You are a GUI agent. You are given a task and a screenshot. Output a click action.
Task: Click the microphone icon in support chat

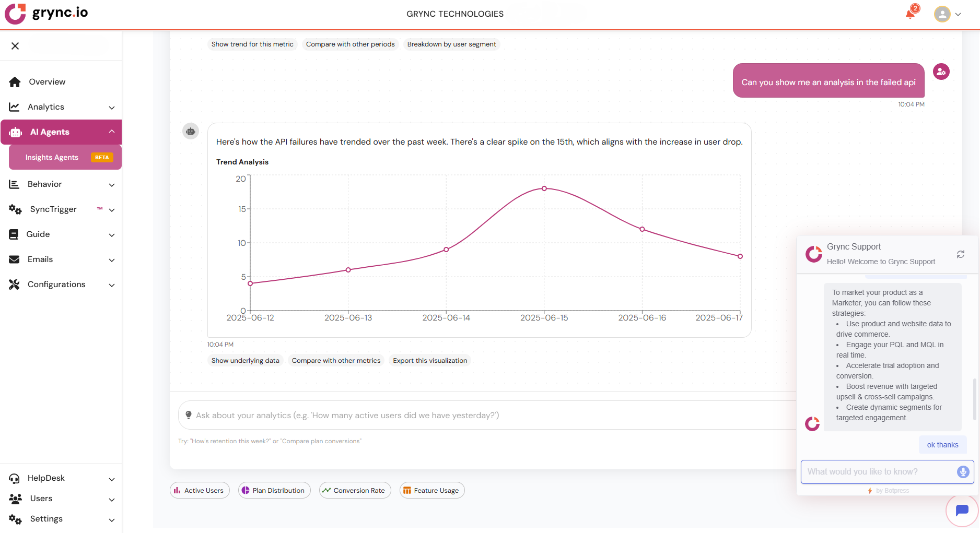tap(963, 472)
